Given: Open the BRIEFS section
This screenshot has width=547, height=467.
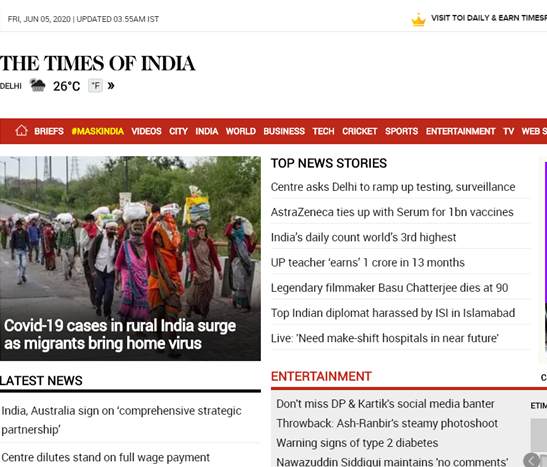Looking at the screenshot, I should tap(49, 131).
